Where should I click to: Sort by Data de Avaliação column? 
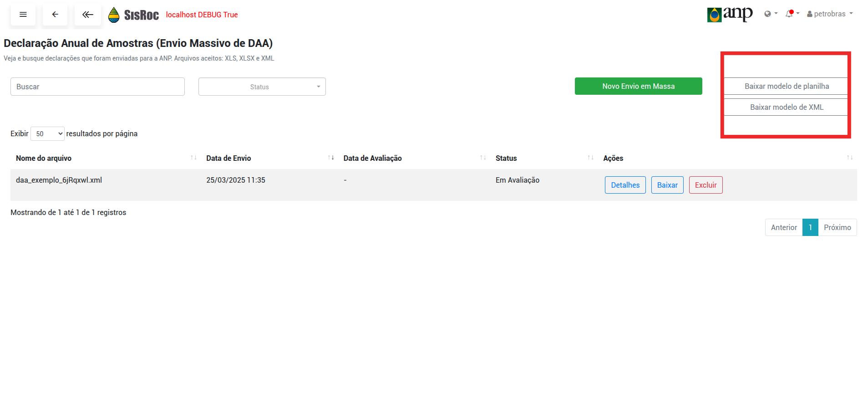(x=372, y=158)
